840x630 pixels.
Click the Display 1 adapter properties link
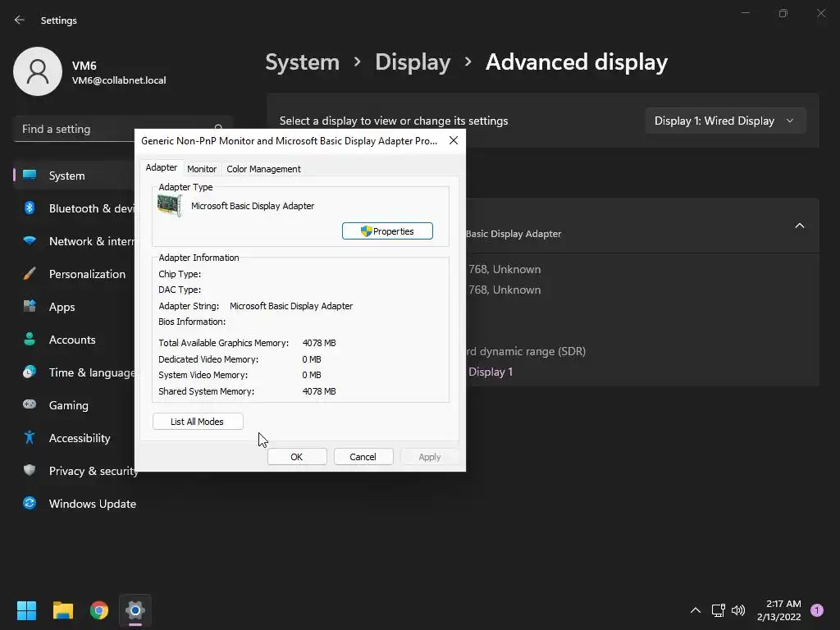point(490,372)
